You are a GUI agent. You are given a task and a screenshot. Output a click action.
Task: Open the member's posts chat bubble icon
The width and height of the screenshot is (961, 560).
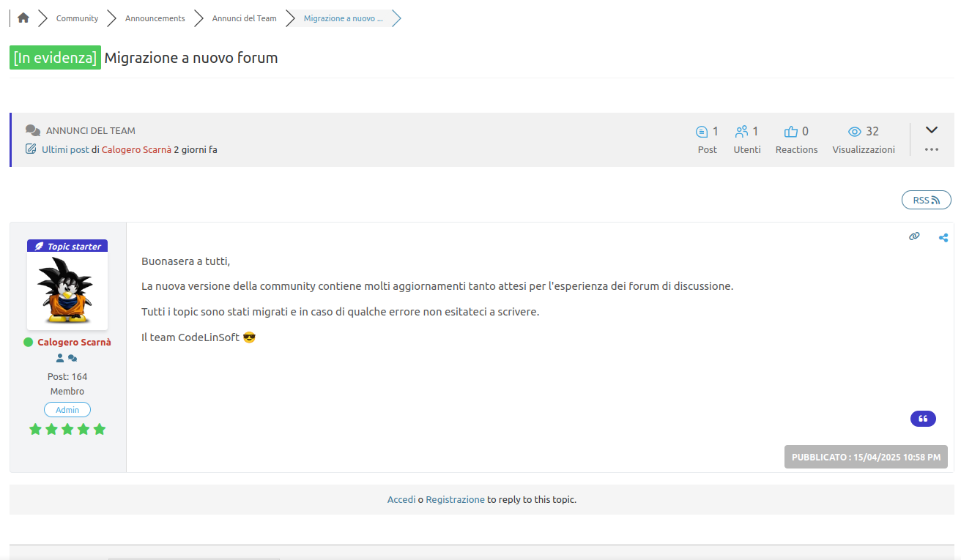(73, 359)
